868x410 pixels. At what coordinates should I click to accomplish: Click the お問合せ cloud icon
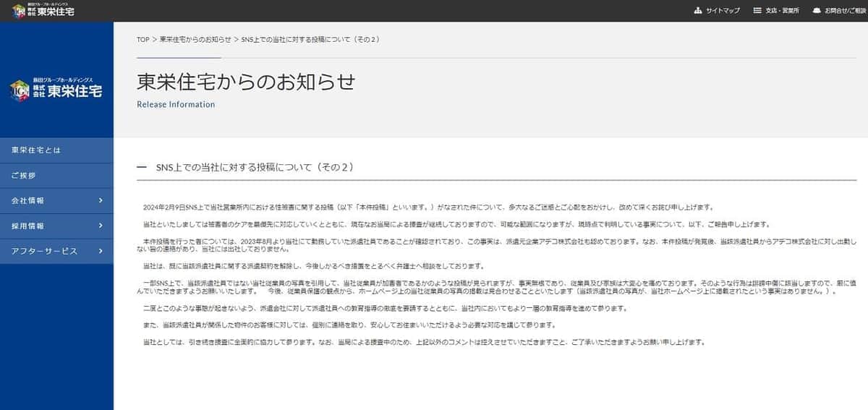coord(817,11)
